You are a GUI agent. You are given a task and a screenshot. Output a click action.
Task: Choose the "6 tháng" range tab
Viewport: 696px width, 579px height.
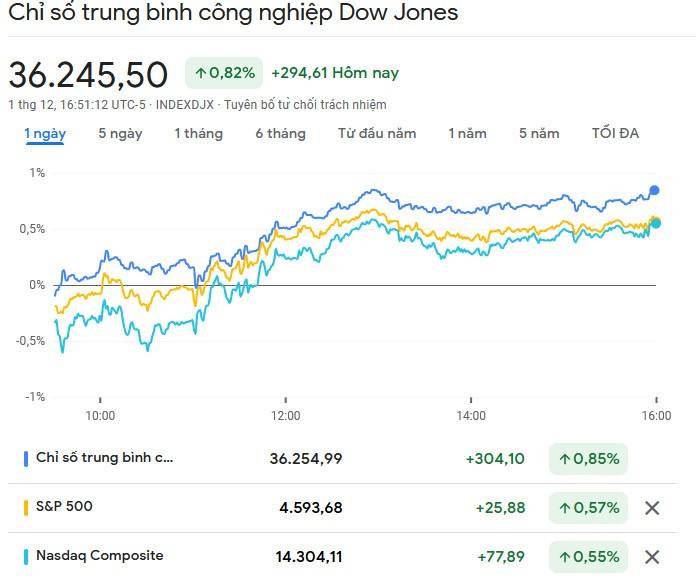280,134
